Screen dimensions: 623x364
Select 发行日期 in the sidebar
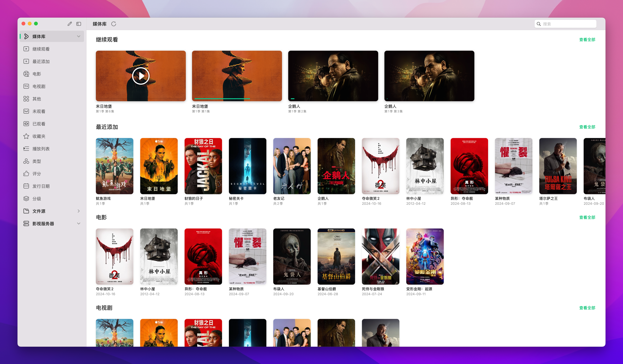pos(52,186)
